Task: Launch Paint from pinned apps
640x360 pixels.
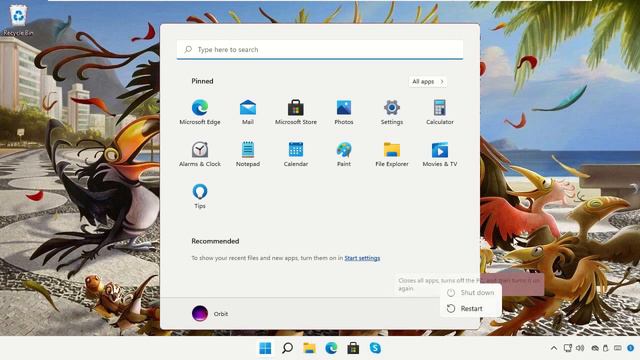Action: point(344,154)
